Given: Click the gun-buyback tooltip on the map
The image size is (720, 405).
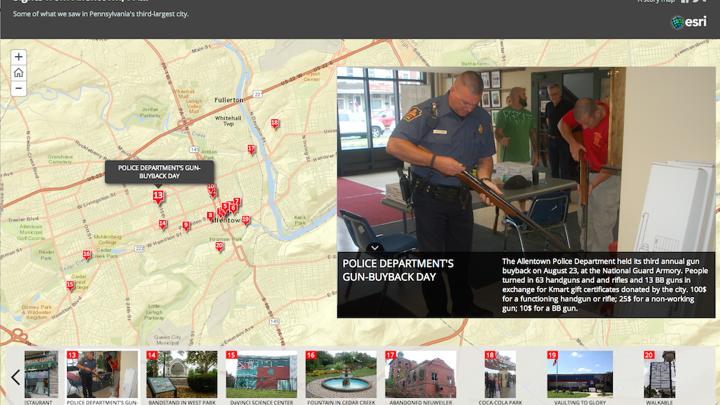Looking at the screenshot, I should (159, 172).
